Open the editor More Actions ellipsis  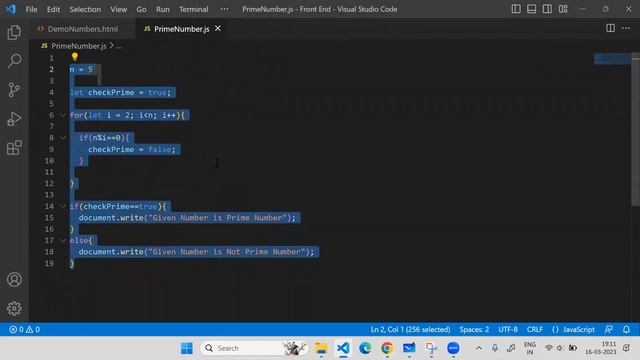(x=626, y=28)
